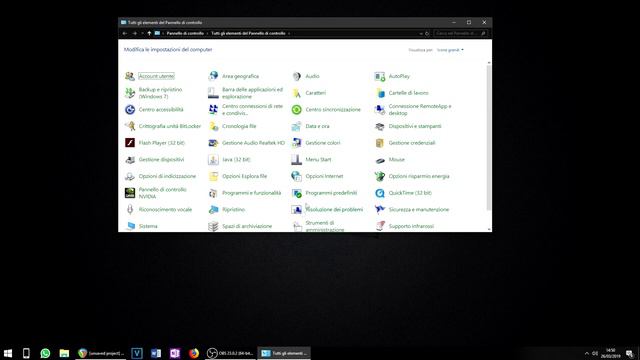
Task: Go back using the back arrow
Action: [x=125, y=33]
